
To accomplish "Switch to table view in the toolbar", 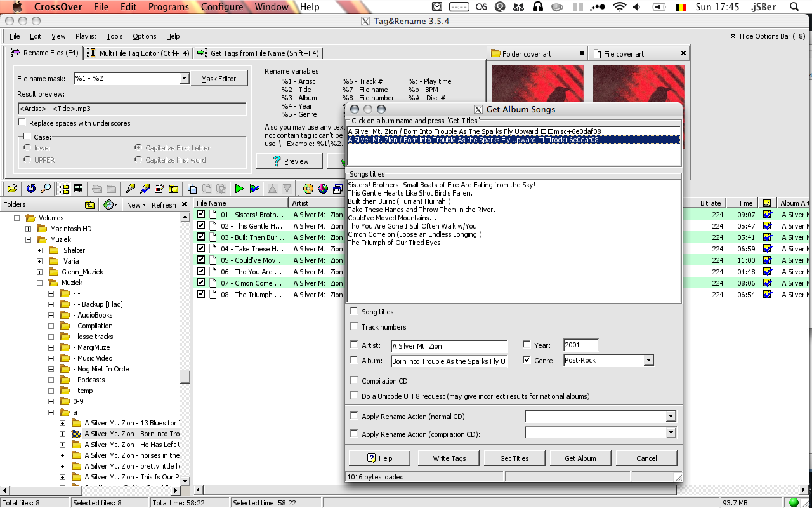I will tap(79, 189).
